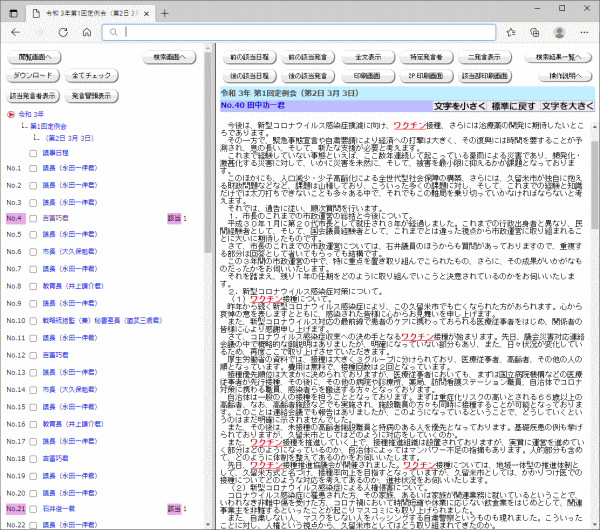600x530 pixels.
Task: Open the 2P 印刷画面 button
Action: pyautogui.click(x=426, y=76)
